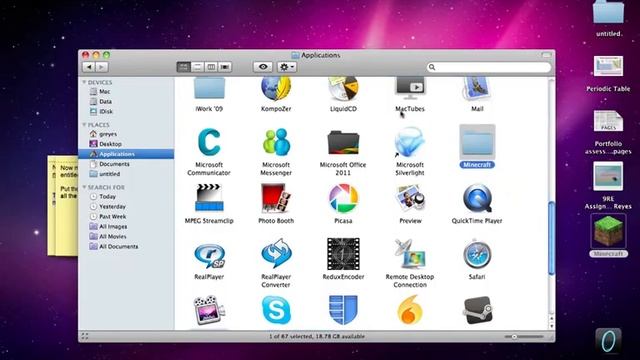Switch Finder to list view
This screenshot has height=360, width=640.
[197, 67]
